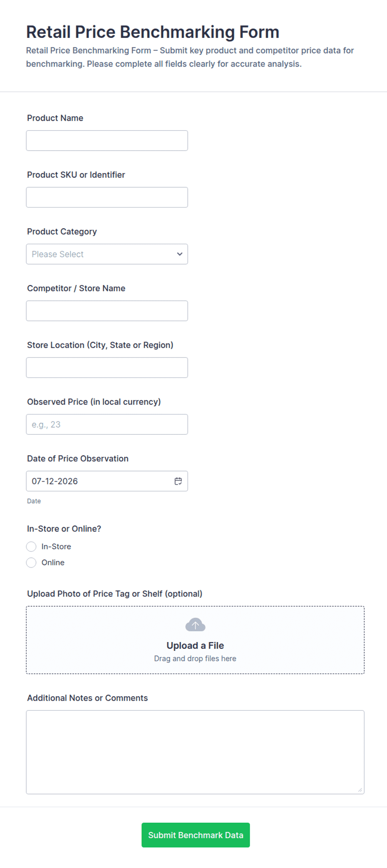Click the Product Category label
The width and height of the screenshot is (387, 868).
point(62,231)
